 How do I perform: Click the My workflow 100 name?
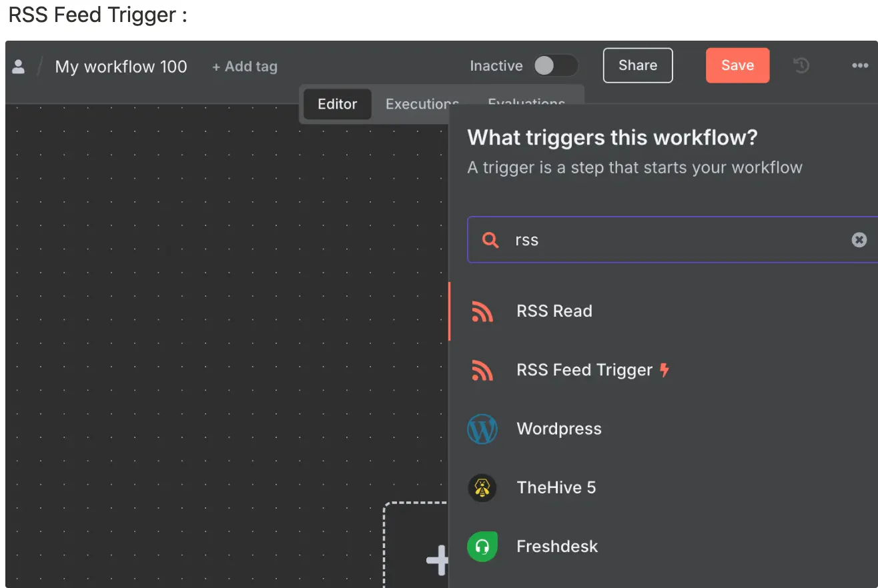121,67
